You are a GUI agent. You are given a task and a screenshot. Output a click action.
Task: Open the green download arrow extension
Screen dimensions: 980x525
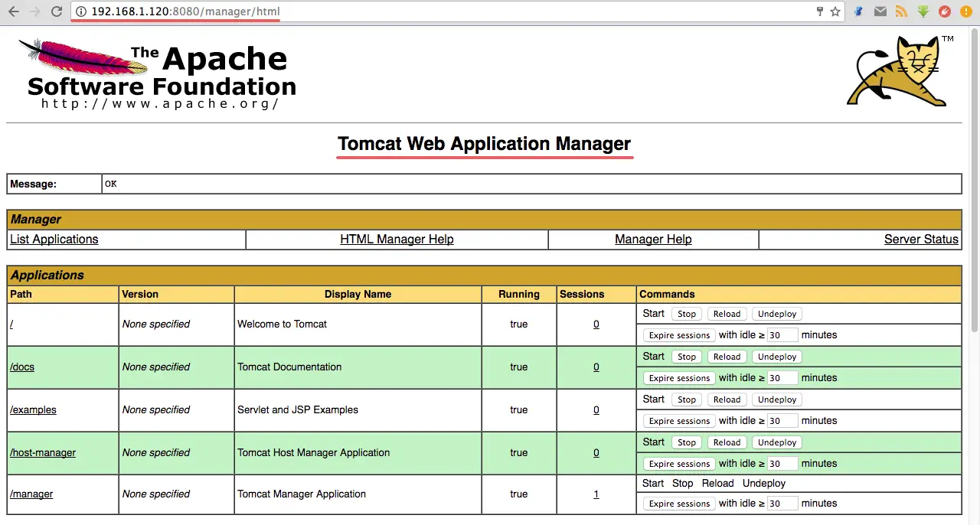tap(923, 11)
